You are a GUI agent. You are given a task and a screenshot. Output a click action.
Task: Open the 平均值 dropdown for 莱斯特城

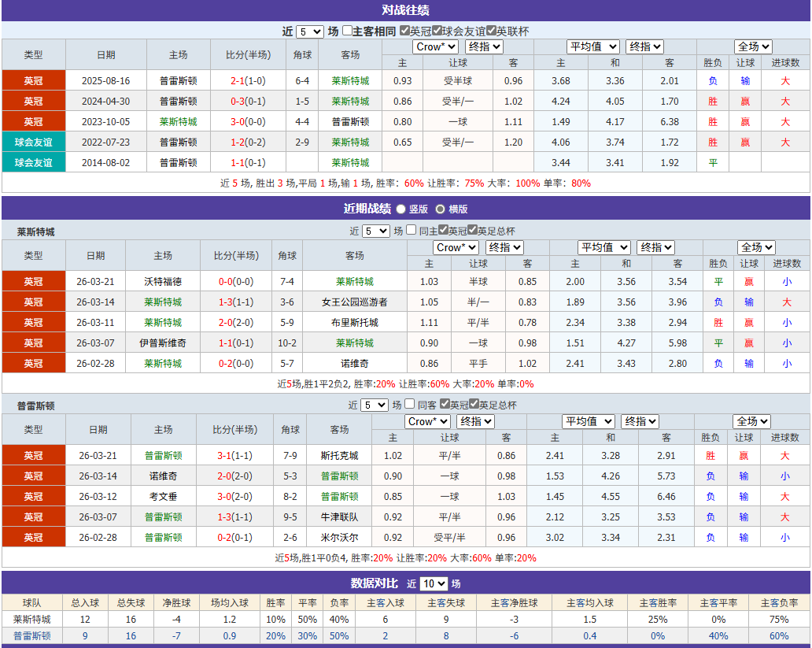click(603, 247)
